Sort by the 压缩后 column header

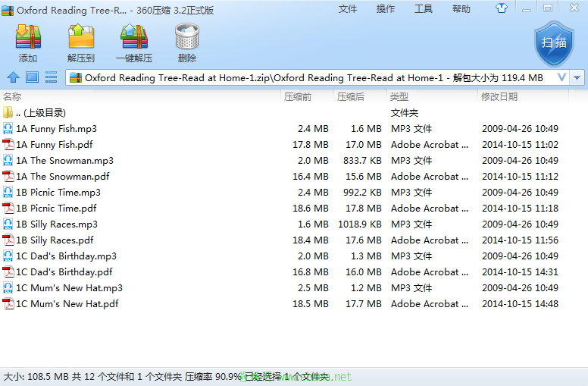(351, 97)
